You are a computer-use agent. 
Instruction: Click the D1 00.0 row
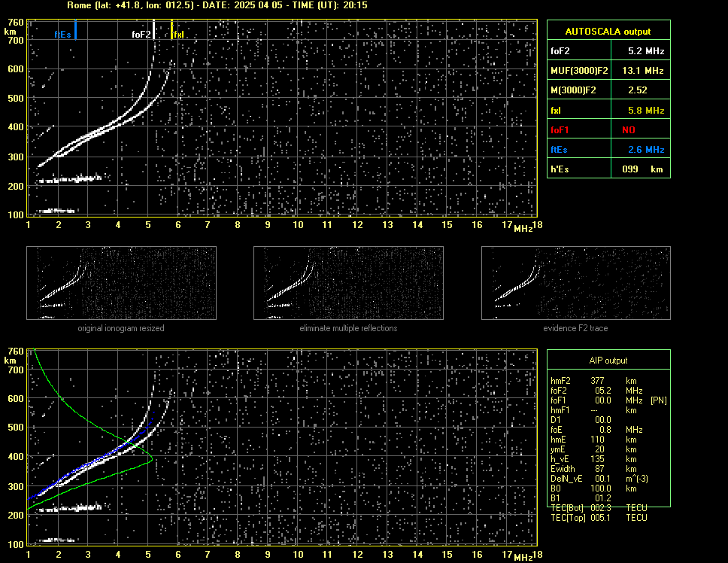(x=581, y=420)
